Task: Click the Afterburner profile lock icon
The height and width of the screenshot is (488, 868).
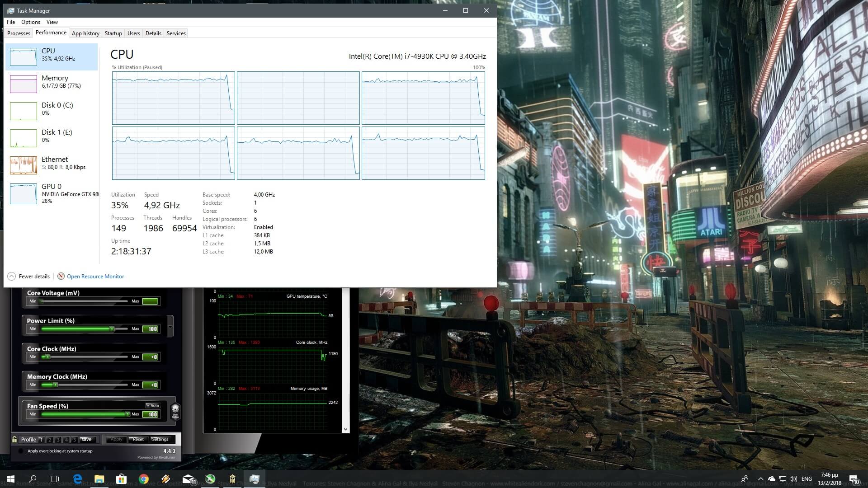Action: click(x=15, y=439)
